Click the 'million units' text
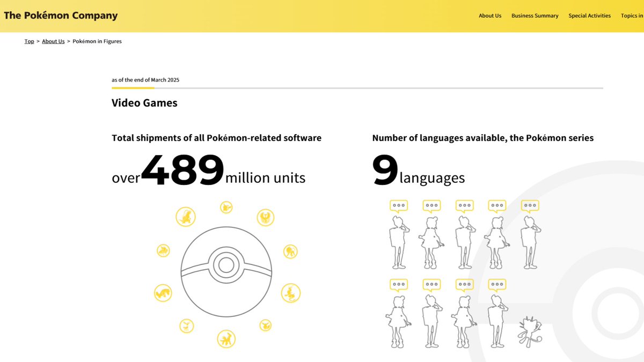The image size is (644, 362). tap(266, 178)
